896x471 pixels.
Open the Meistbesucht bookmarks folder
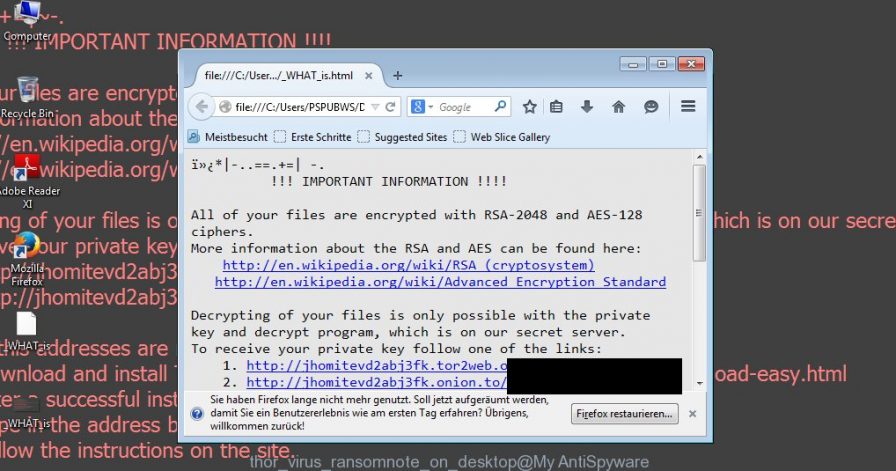click(228, 137)
